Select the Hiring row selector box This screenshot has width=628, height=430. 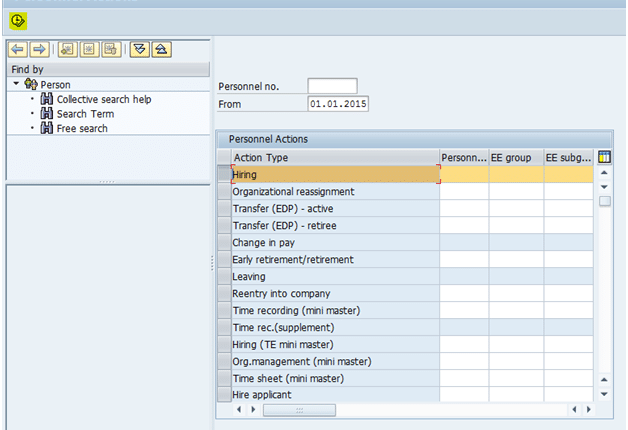[x=224, y=174]
